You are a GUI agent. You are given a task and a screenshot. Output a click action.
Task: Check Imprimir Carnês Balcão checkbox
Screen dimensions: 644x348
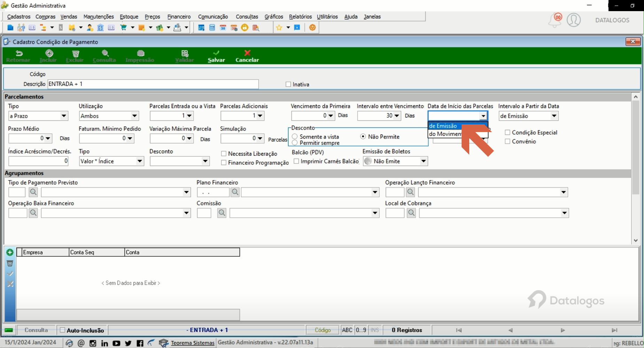click(x=296, y=161)
